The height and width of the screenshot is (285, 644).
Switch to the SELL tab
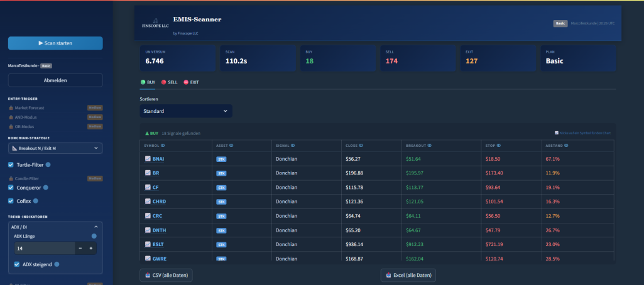[169, 82]
